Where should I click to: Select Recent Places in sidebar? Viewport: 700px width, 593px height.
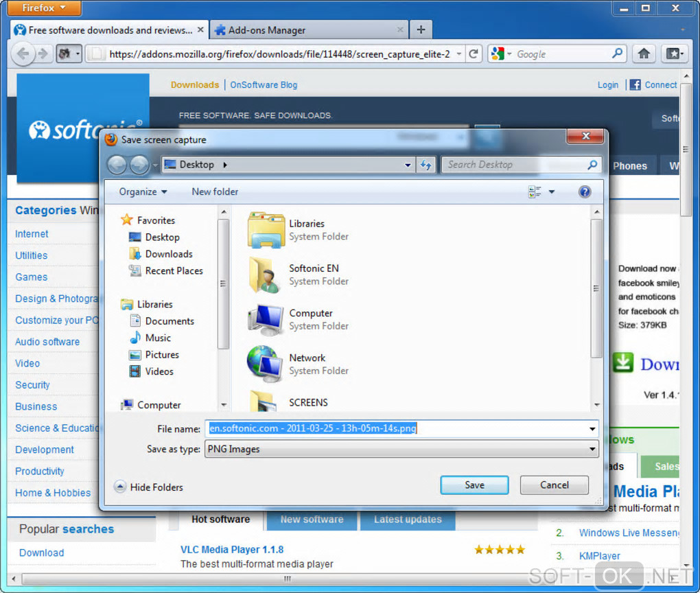click(x=166, y=270)
